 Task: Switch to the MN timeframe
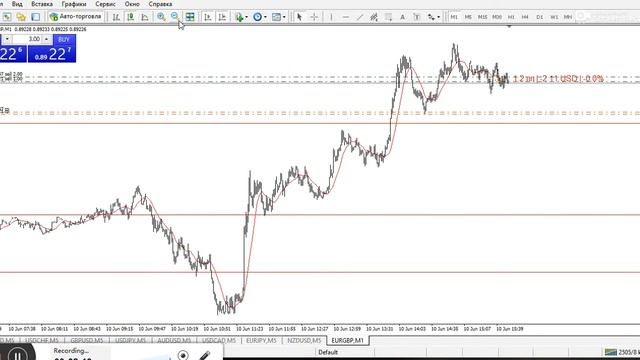click(x=568, y=17)
